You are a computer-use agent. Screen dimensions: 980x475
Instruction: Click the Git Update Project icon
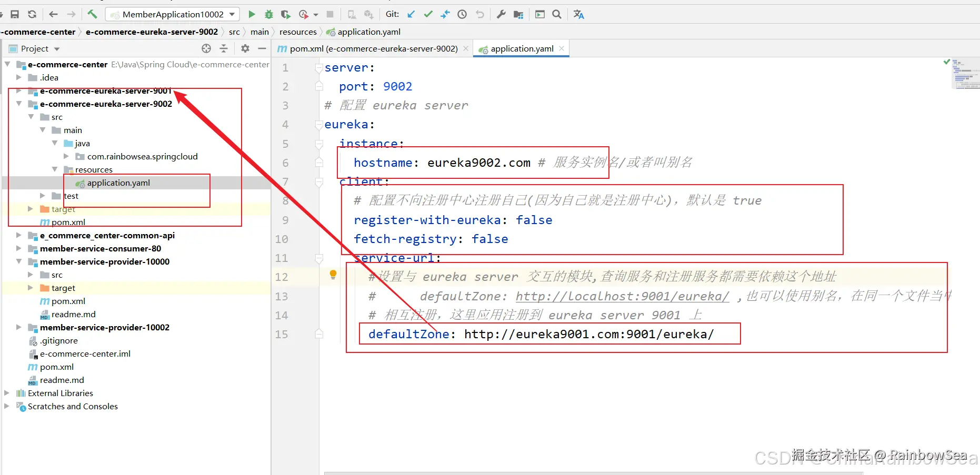(411, 14)
